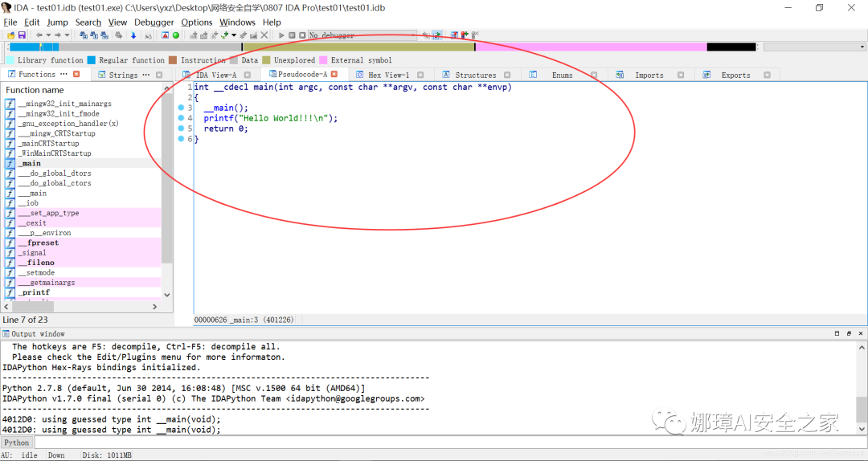Open the Debugger menu

(154, 22)
